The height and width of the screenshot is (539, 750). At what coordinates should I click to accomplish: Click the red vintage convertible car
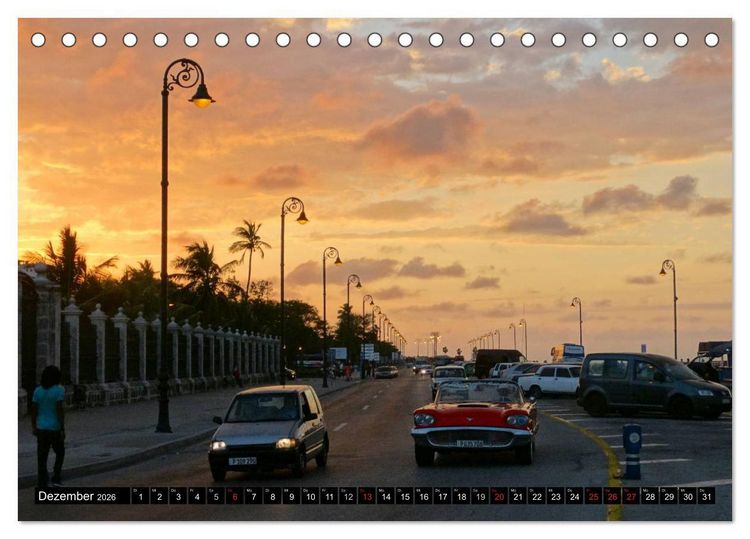pyautogui.click(x=474, y=423)
